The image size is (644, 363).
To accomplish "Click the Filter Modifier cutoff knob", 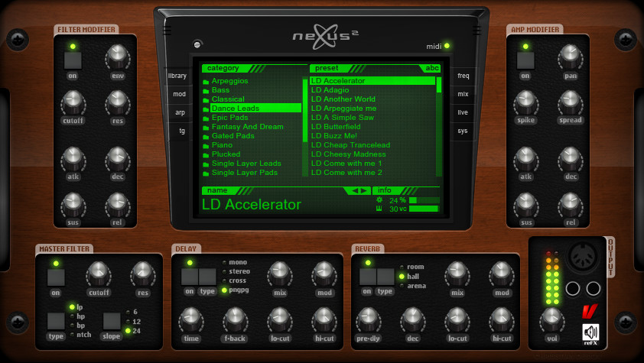I will coord(73,102).
